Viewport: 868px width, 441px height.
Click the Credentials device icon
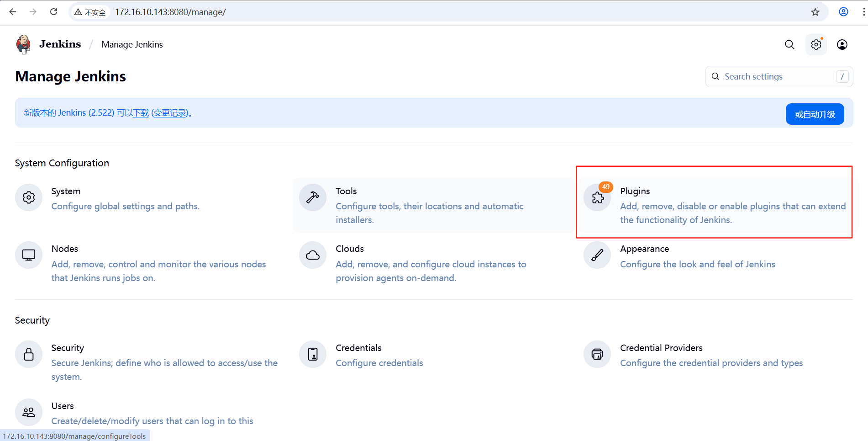[313, 354]
